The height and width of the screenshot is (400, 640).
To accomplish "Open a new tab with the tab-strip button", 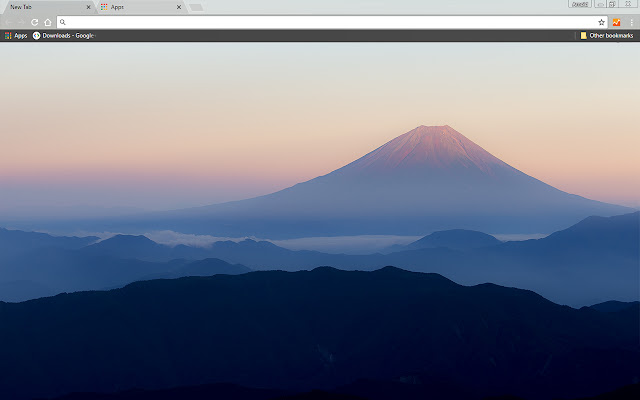I will coord(196,7).
